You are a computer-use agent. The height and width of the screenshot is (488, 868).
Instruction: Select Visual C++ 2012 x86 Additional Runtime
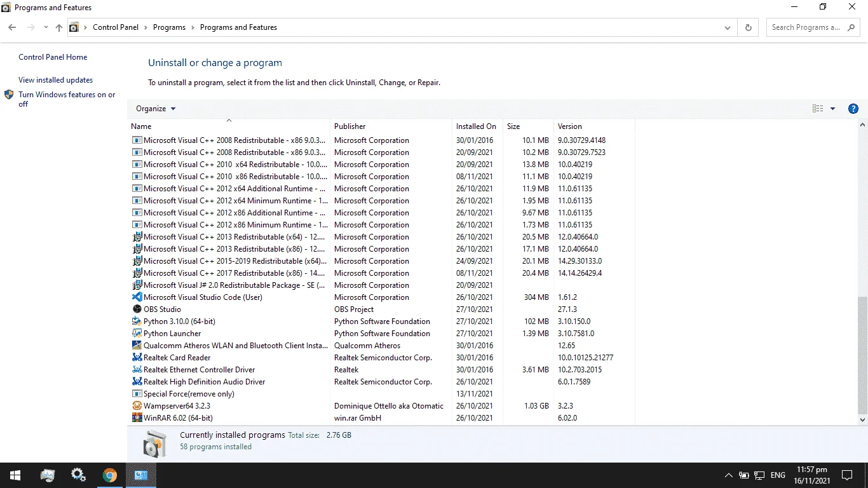(x=381, y=213)
